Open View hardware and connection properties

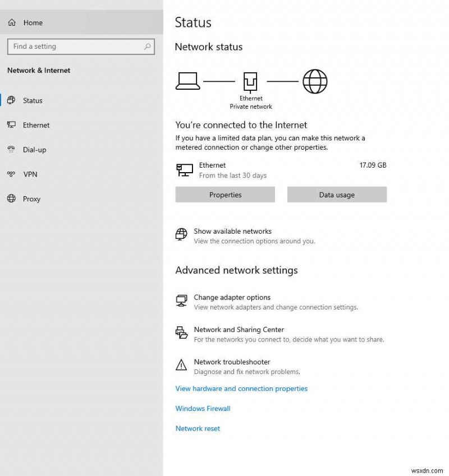click(241, 389)
